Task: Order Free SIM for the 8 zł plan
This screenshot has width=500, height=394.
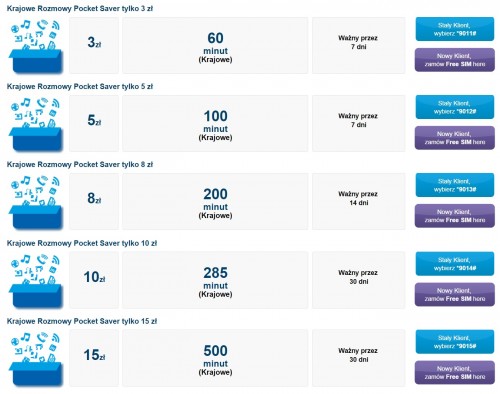Action: [455, 216]
